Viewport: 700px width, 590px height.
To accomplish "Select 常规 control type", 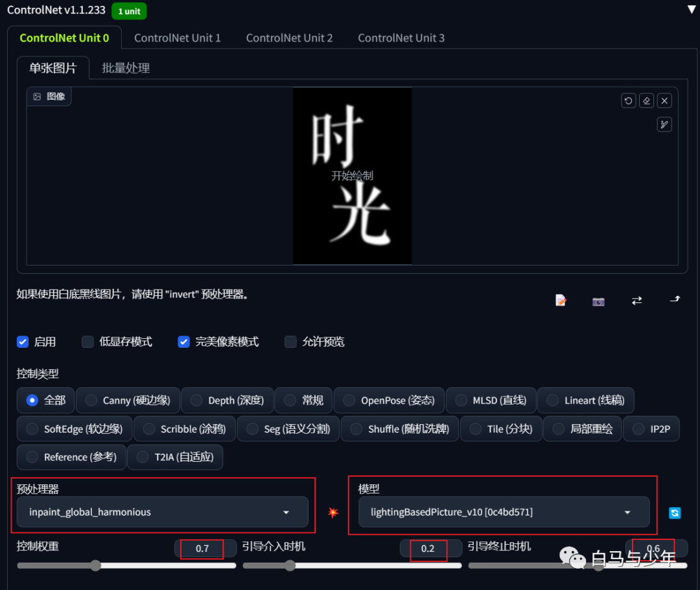I will [303, 400].
